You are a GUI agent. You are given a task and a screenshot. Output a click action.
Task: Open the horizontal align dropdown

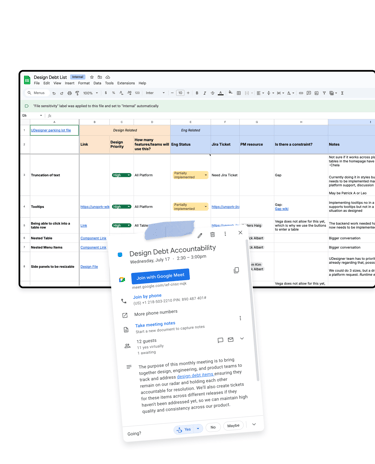tap(260, 93)
